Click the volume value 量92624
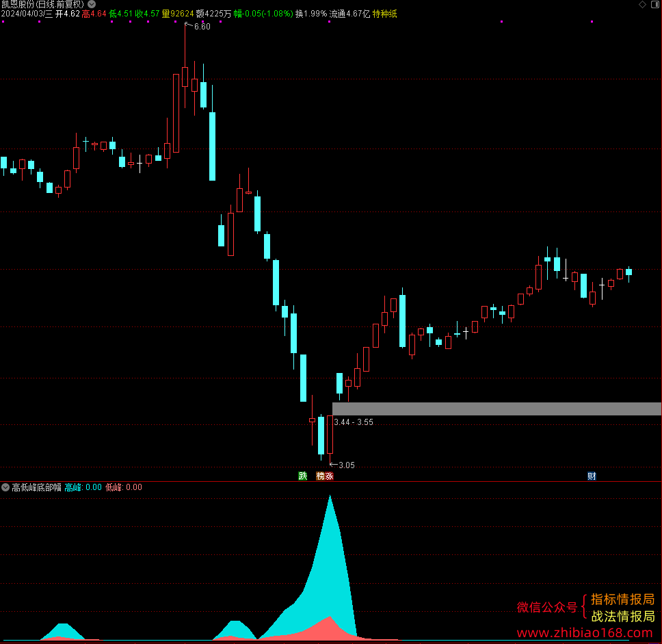This screenshot has width=662, height=644. point(178,14)
